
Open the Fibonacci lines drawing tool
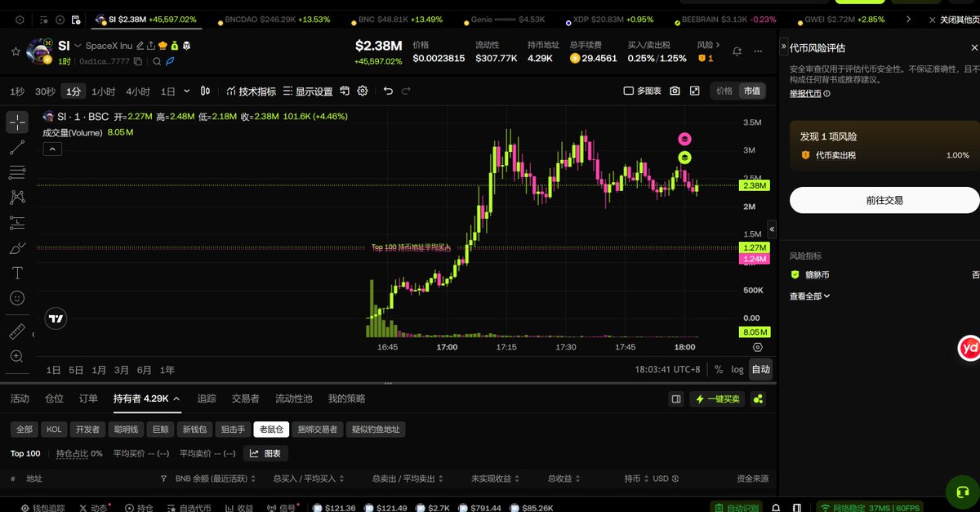17,172
